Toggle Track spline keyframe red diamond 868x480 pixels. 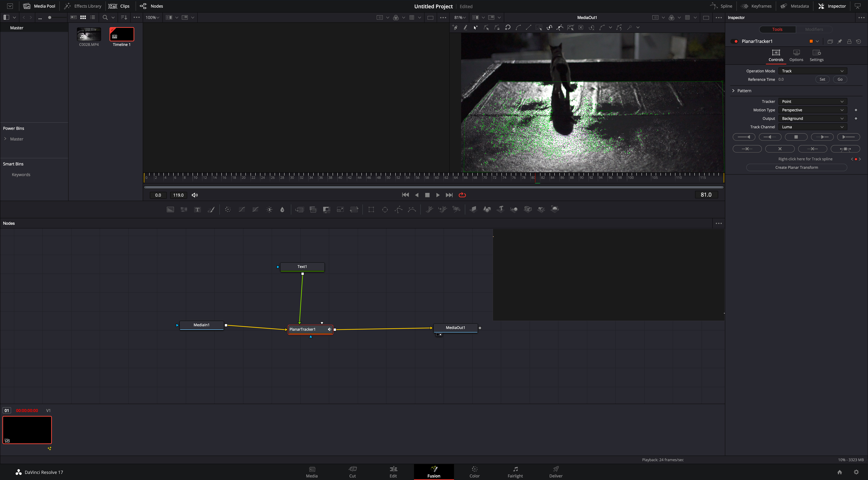(856, 159)
